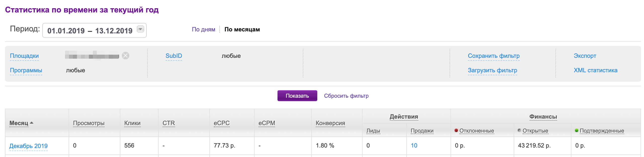Click the Подтвержденные column header

point(601,131)
